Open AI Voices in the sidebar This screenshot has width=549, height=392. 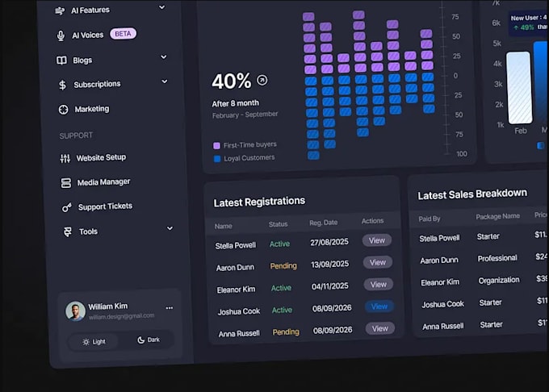pyautogui.click(x=88, y=35)
